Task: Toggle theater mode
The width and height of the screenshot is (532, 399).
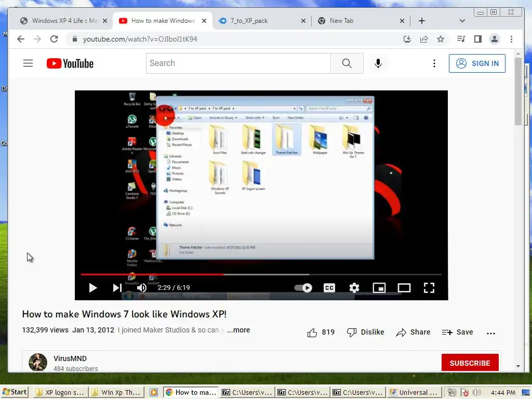Action: (404, 288)
